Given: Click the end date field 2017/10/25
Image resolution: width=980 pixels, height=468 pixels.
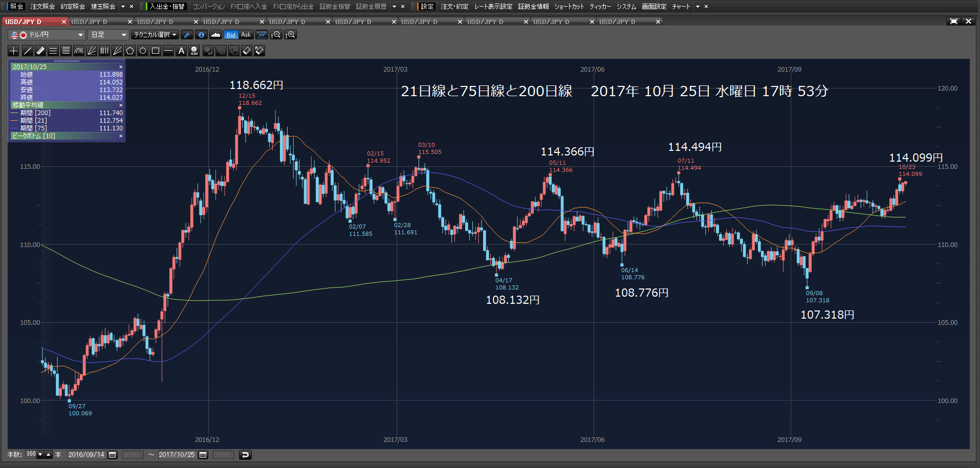Looking at the screenshot, I should click(177, 455).
